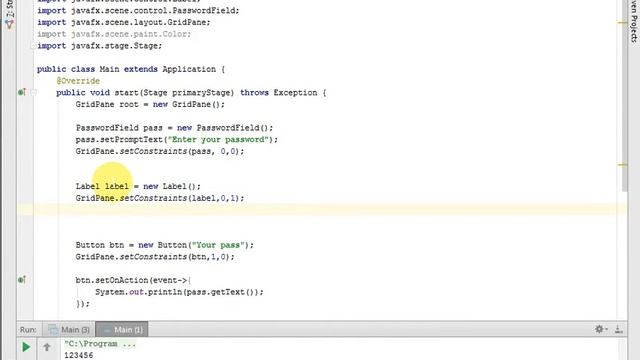Click the closing }); of the lambda
The image size is (640, 360).
pyautogui.click(x=82, y=304)
